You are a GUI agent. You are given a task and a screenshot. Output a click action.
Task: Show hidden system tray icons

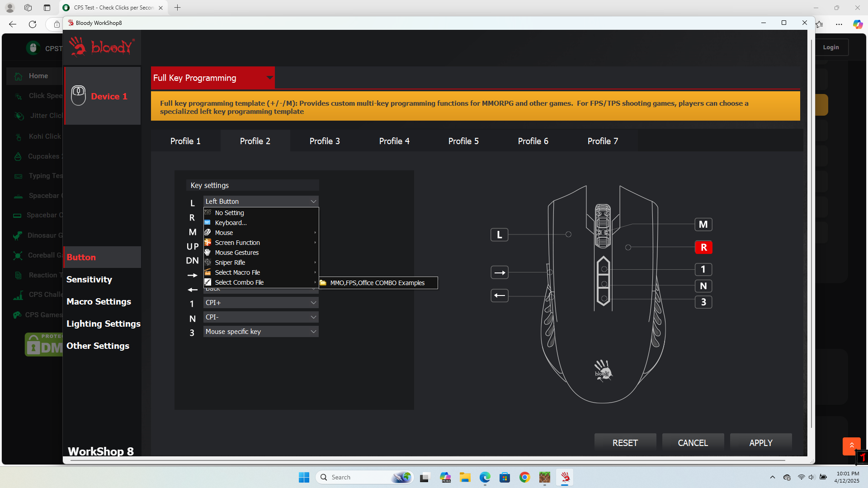772,477
